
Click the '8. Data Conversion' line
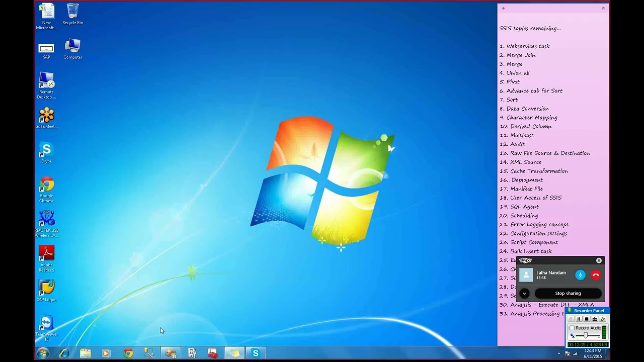[x=524, y=109]
